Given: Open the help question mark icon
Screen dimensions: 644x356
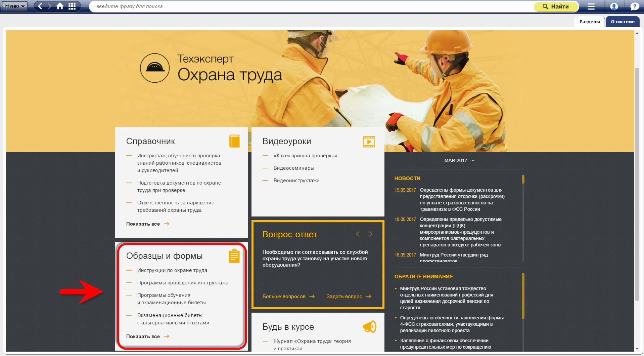Looking at the screenshot, I should click(x=634, y=6).
